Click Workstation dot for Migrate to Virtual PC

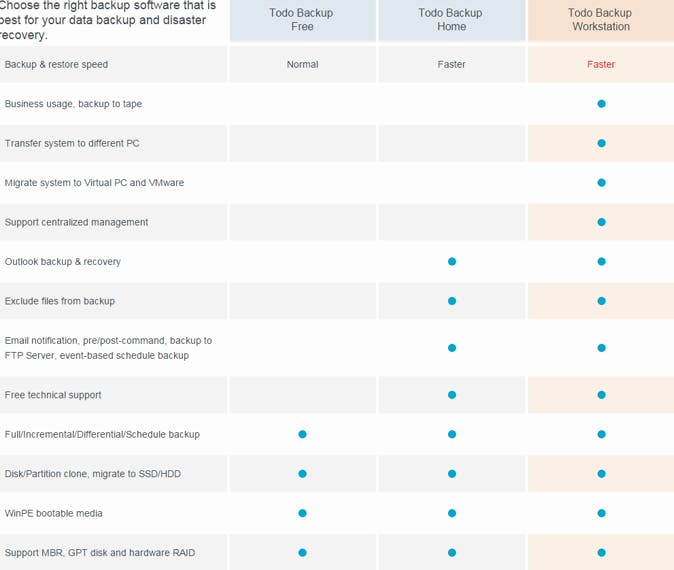(601, 183)
